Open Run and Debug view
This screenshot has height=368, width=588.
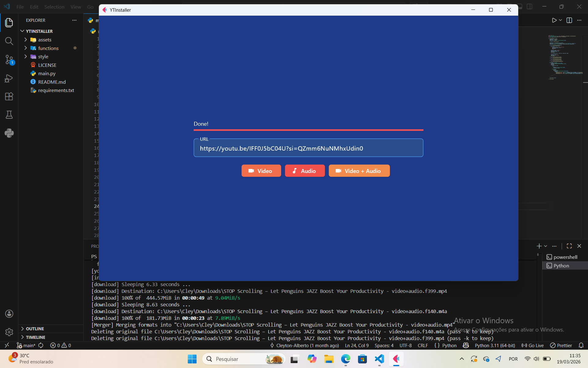pos(9,78)
